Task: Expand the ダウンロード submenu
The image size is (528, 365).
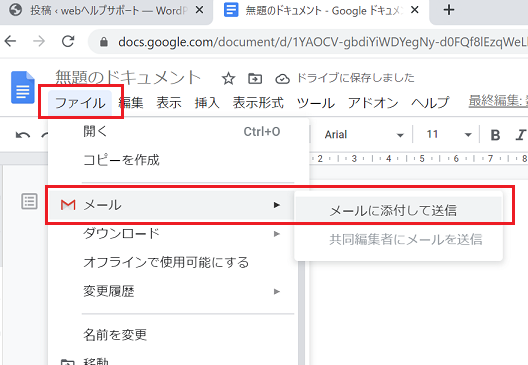Action: point(172,233)
